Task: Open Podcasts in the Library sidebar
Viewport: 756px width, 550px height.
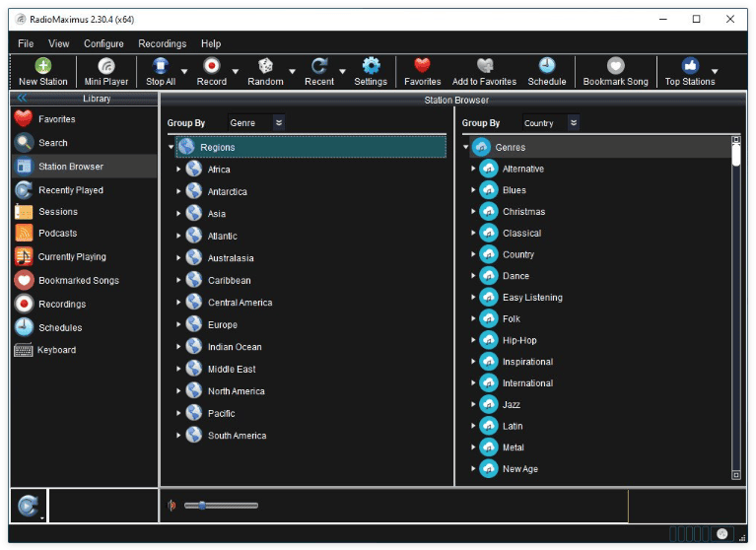Action: (85, 234)
